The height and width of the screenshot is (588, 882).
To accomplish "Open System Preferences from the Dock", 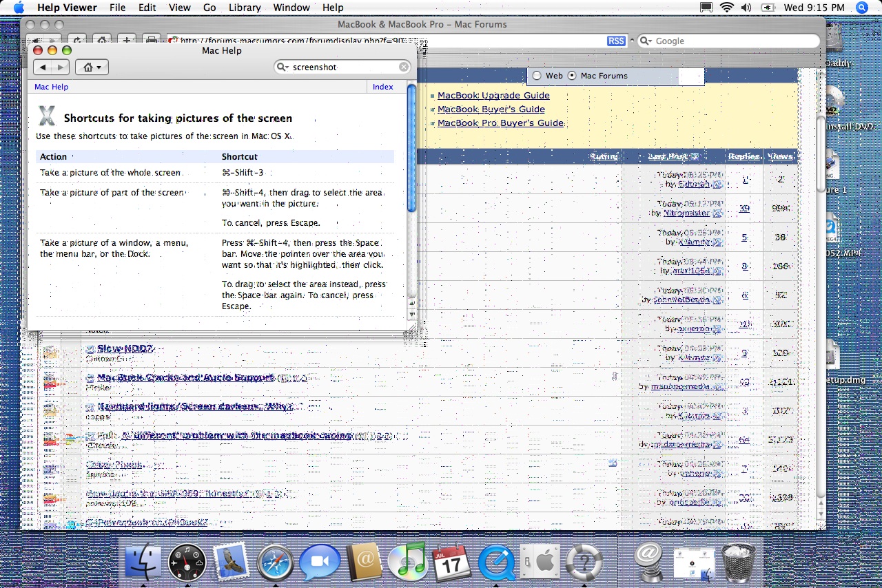I will click(539, 563).
